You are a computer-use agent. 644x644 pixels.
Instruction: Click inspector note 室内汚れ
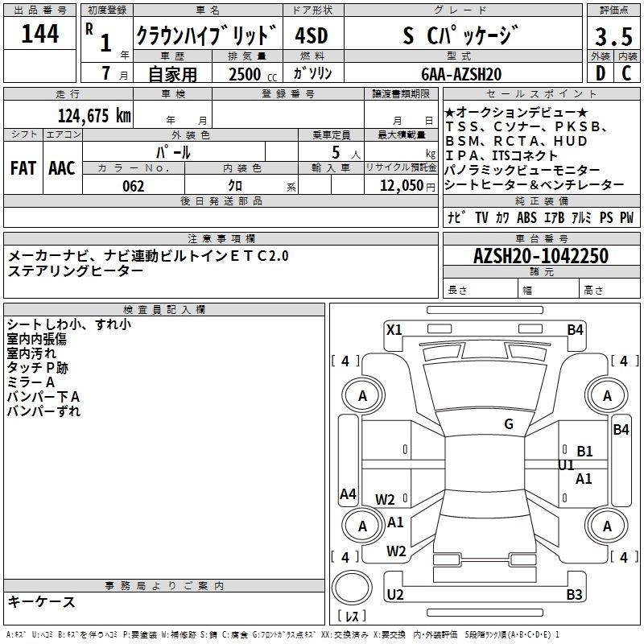pyautogui.click(x=31, y=353)
